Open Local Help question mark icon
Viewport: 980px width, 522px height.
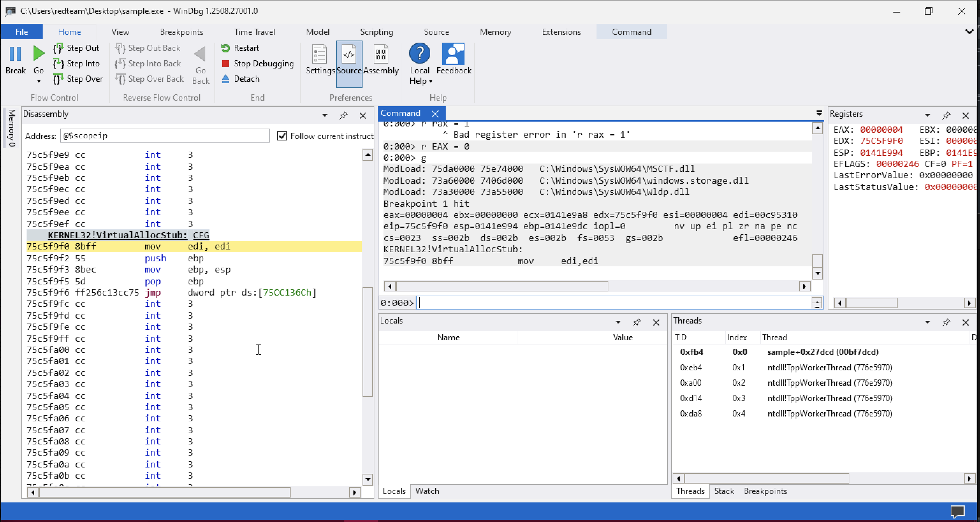click(x=419, y=53)
